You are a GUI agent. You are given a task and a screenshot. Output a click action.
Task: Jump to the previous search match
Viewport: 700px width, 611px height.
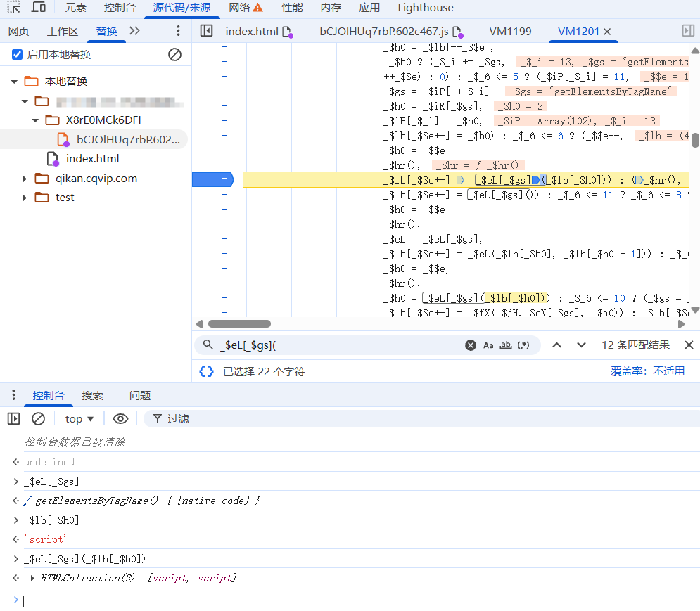[556, 345]
